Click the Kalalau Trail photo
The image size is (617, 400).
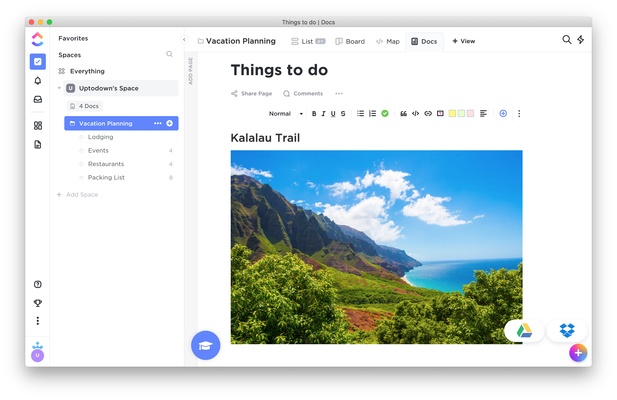(x=377, y=247)
